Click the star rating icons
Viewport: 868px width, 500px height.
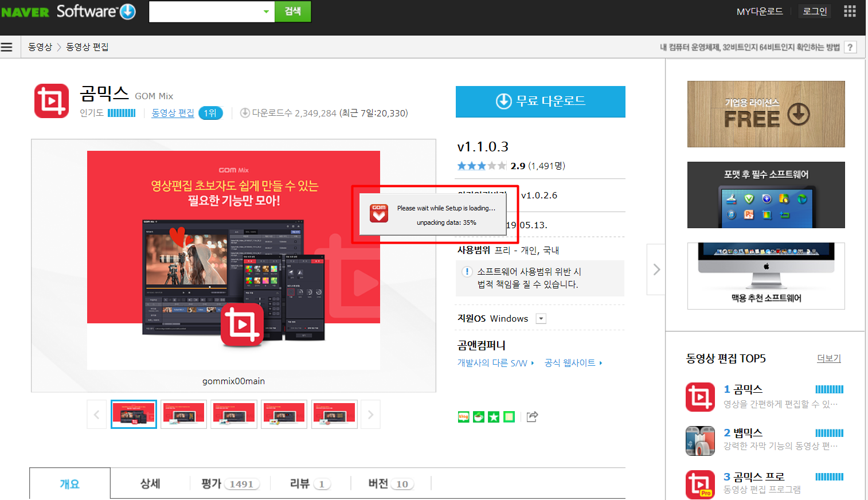(482, 166)
